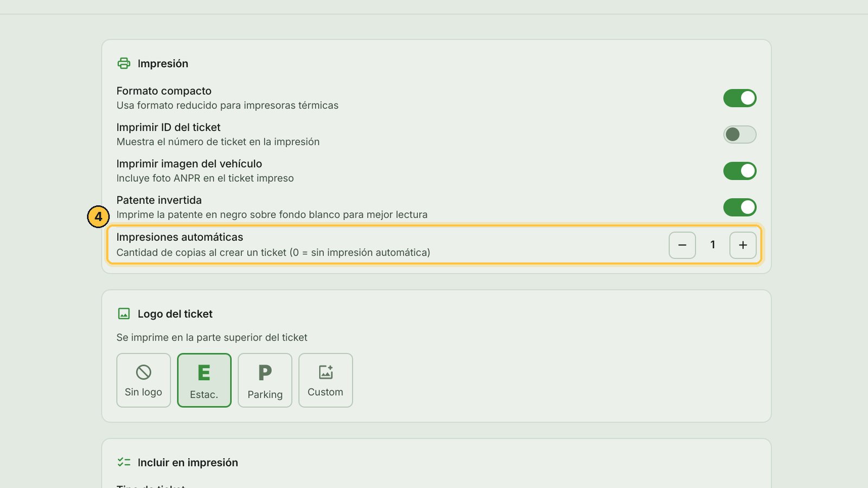Click the checklist icon beside Incluir en impresión
Viewport: 868px width, 488px height.
(124, 463)
